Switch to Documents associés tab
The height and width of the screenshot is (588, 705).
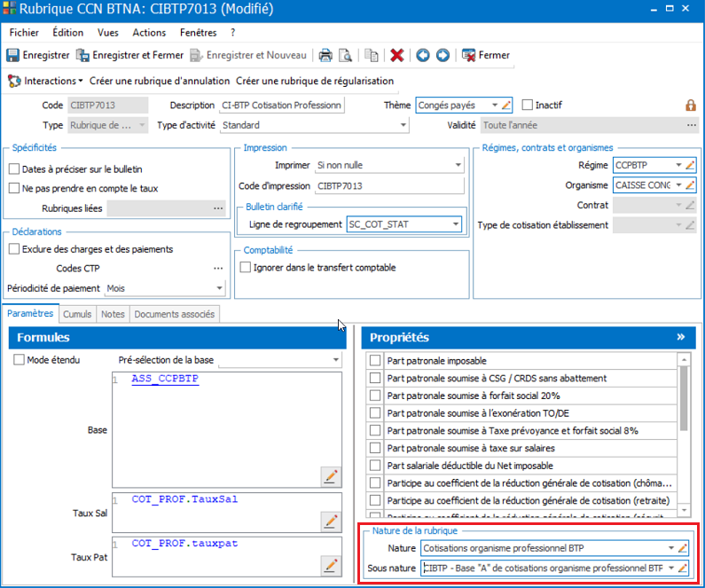[175, 314]
